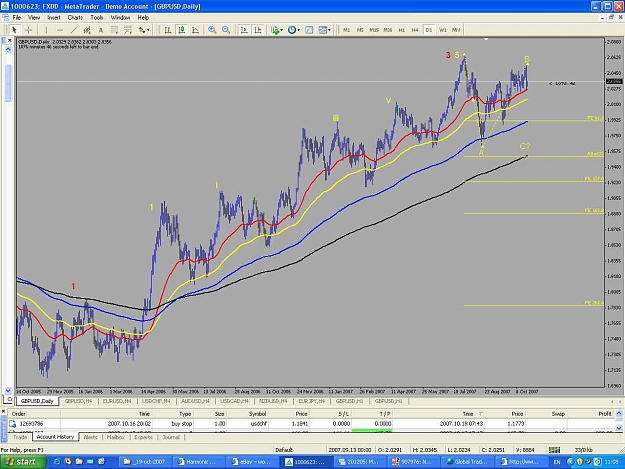Select the M30 timeframe
Viewport: 625px width, 469px height.
[387, 30]
